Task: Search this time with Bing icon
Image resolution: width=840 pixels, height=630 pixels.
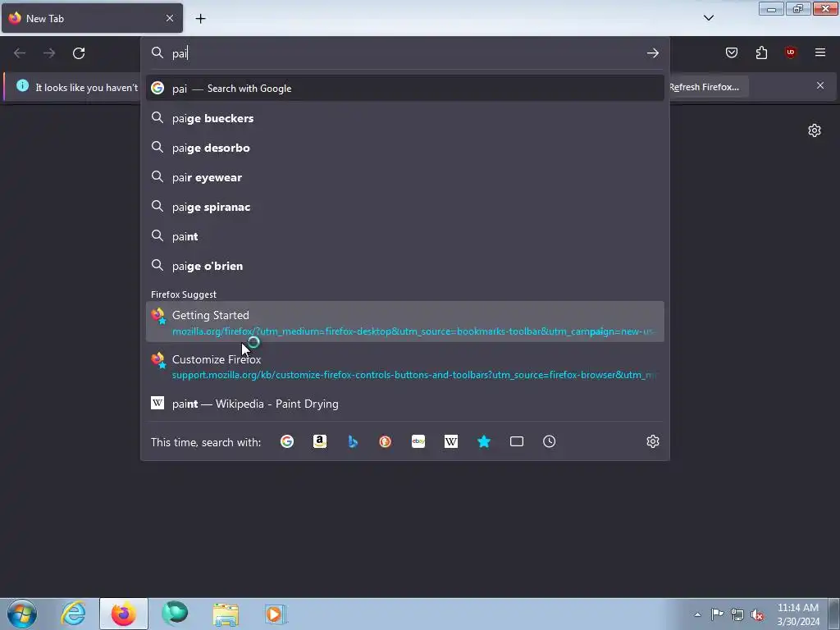Action: pyautogui.click(x=353, y=441)
